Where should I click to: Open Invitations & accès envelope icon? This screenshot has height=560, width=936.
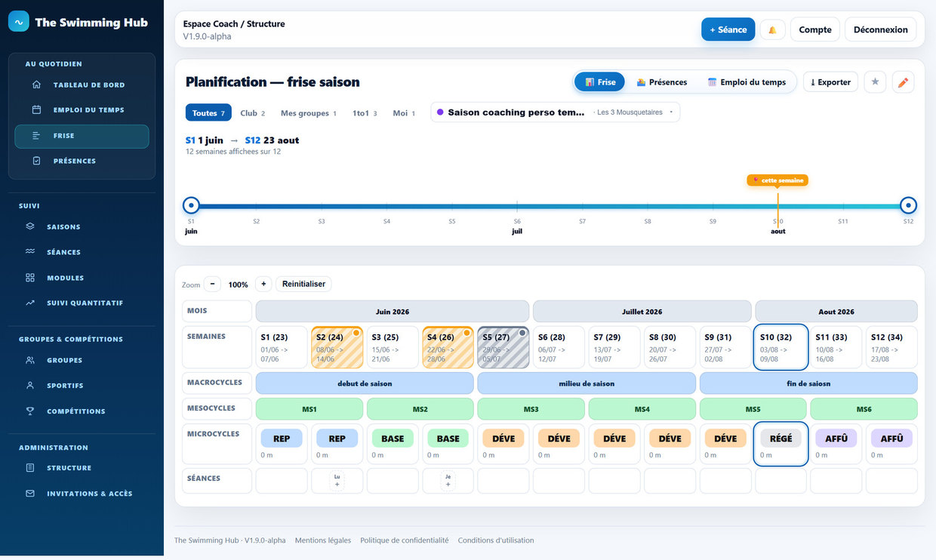tap(30, 494)
